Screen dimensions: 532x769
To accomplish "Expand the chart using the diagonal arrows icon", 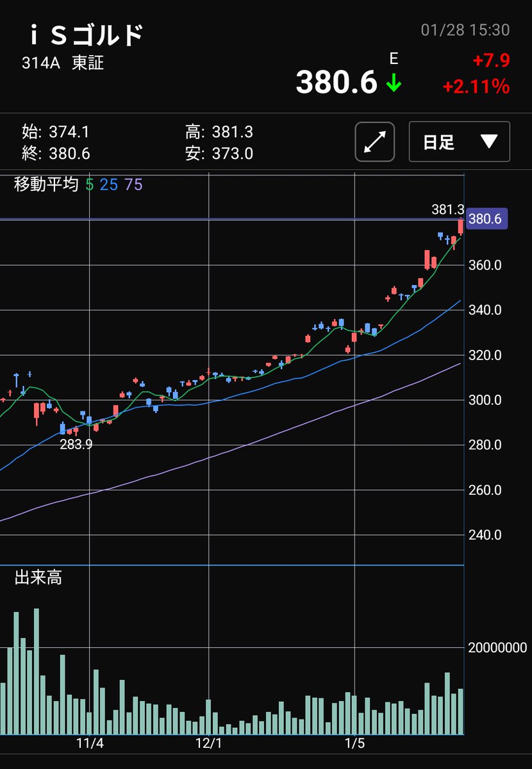I will pyautogui.click(x=374, y=142).
